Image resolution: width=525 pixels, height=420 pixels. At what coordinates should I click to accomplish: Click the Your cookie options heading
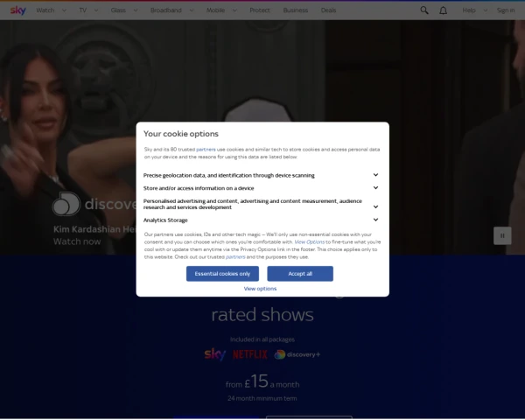coord(181,134)
